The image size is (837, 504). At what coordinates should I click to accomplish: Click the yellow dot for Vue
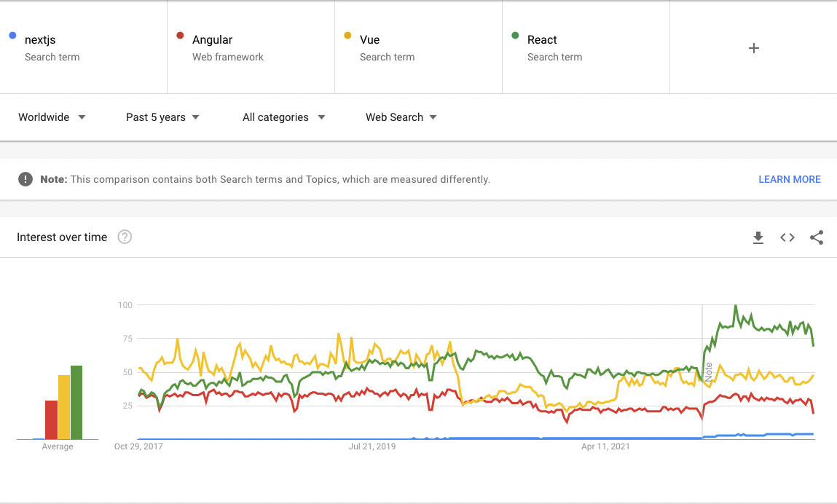(347, 36)
